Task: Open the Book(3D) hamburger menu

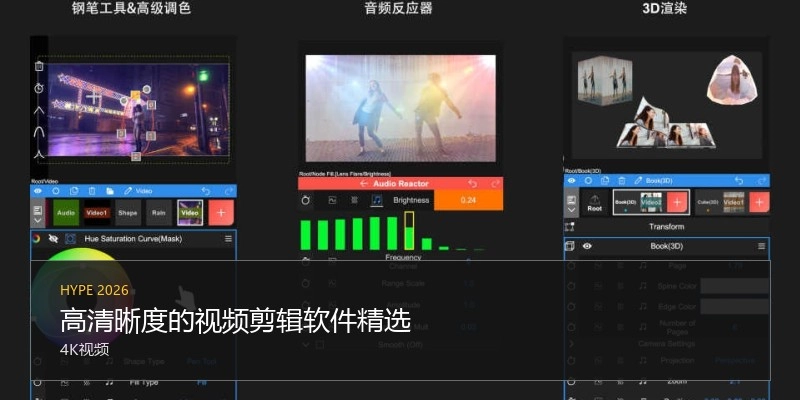Action: (x=761, y=246)
